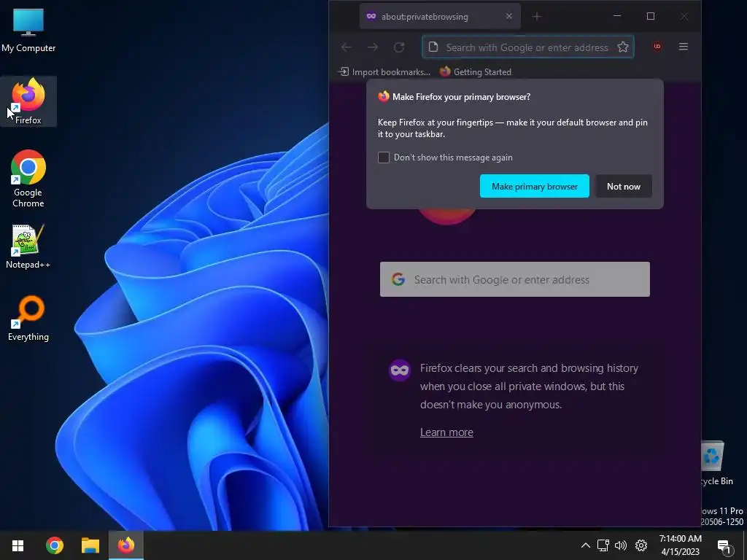Click the Make primary browser button
Viewport: 747px width, 560px height.
point(535,186)
